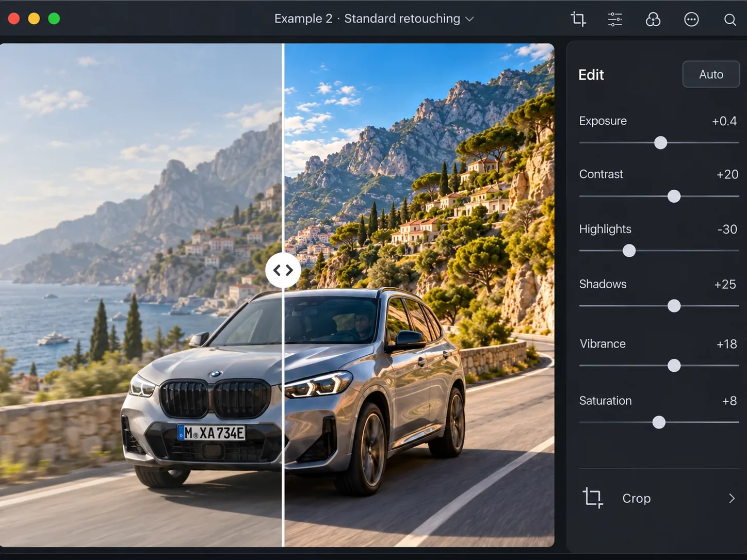This screenshot has height=560, width=747.
Task: Click the Edit panel heading
Action: [591, 75]
